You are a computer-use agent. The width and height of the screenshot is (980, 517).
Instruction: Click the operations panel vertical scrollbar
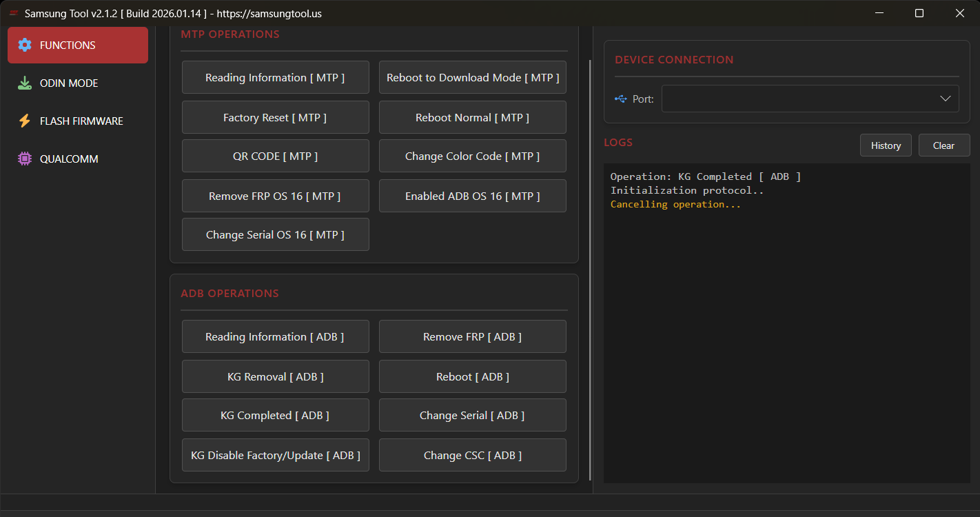pyautogui.click(x=590, y=269)
